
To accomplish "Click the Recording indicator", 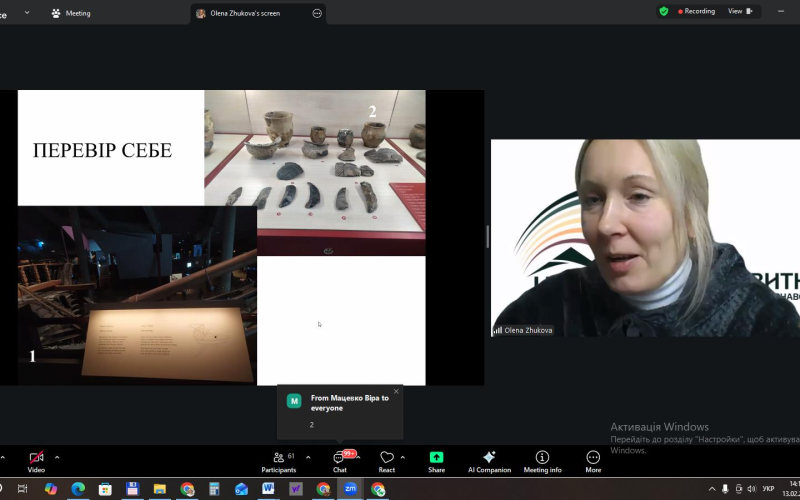I will (697, 11).
